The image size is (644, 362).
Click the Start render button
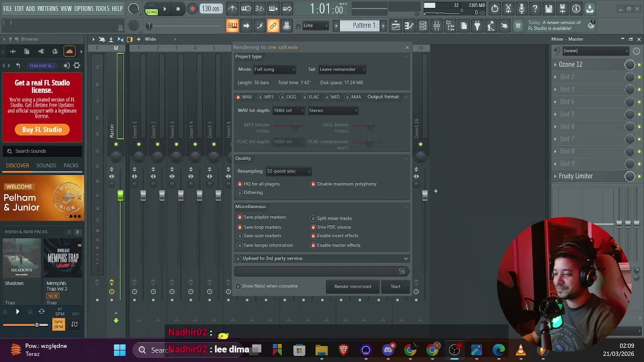[x=395, y=287]
